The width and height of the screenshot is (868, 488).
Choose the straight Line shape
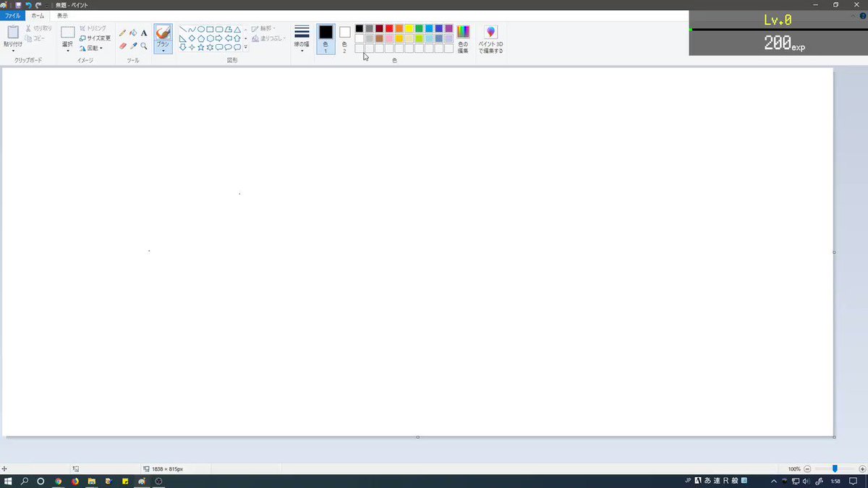coord(184,30)
